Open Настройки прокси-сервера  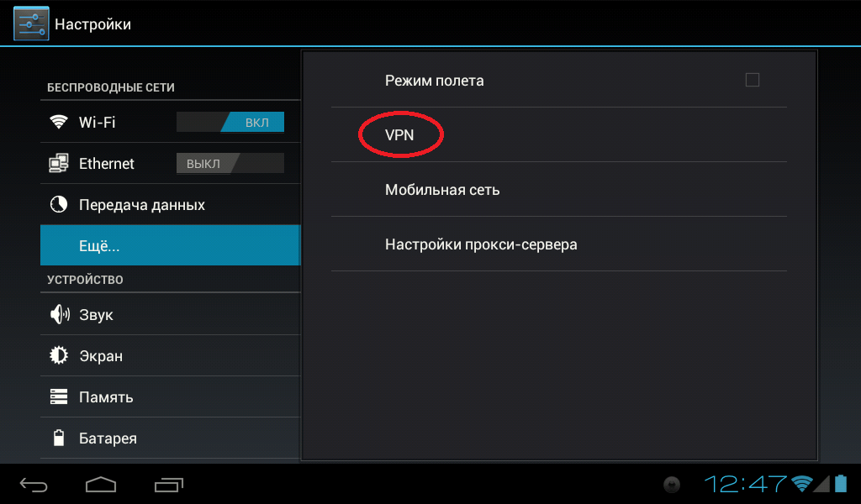(559, 244)
